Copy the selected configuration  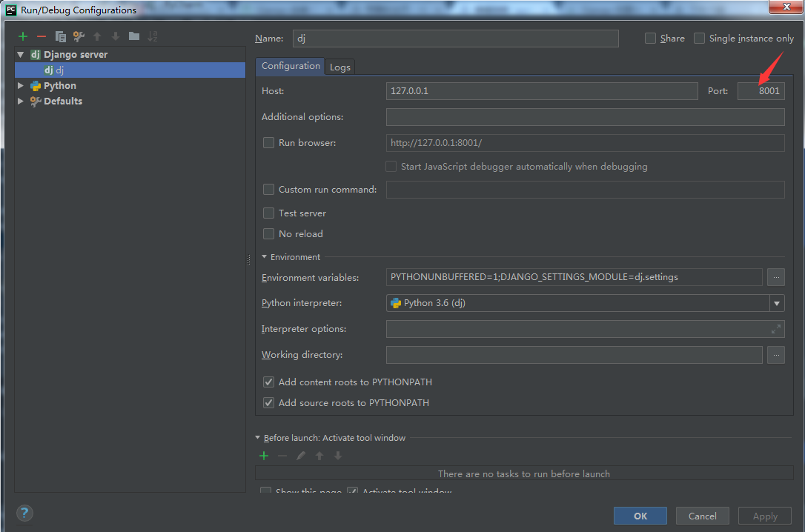pos(60,36)
